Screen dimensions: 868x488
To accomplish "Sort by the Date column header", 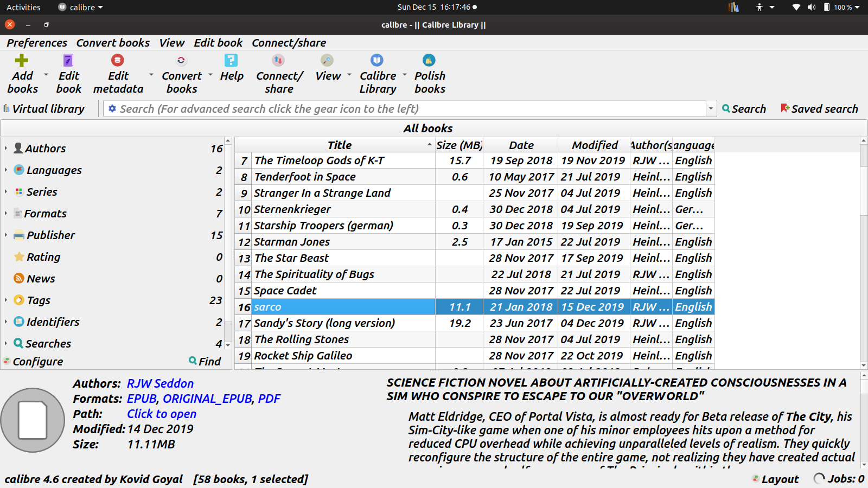I will 521,145.
